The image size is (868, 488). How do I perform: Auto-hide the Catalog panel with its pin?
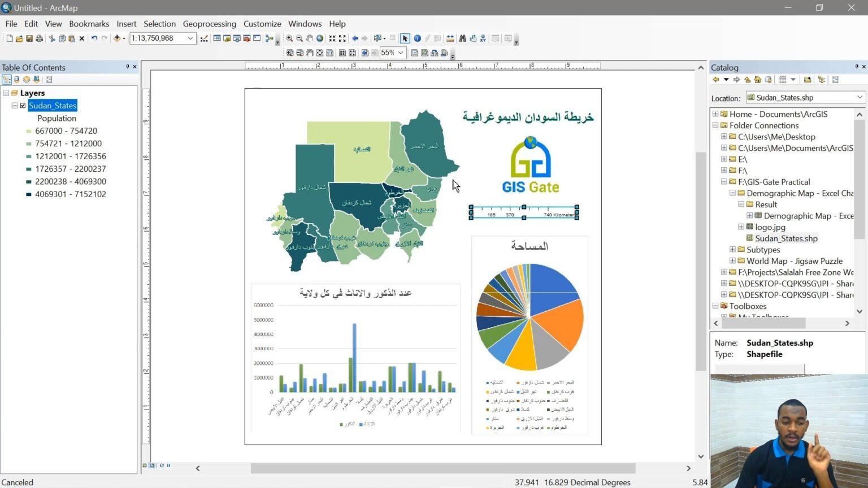pyautogui.click(x=857, y=67)
